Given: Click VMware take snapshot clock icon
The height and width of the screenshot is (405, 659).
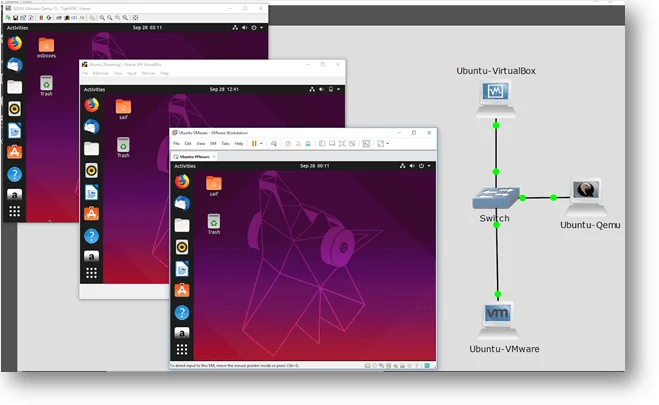Looking at the screenshot, I should point(288,144).
